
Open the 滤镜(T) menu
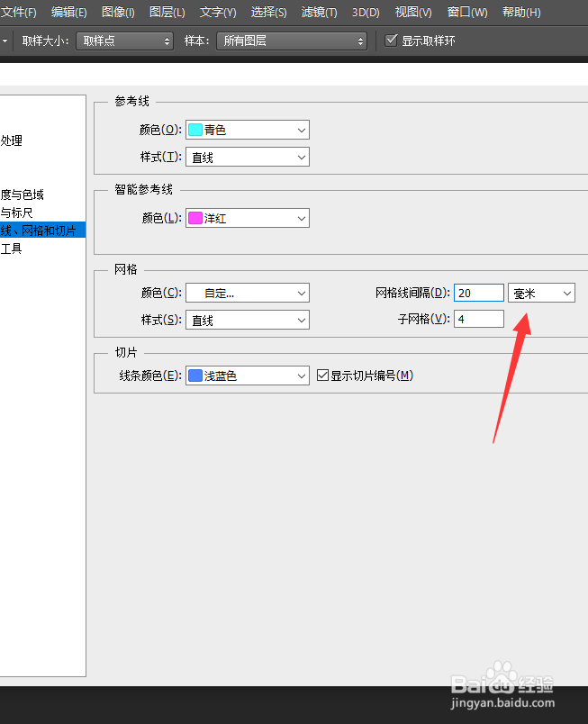click(319, 12)
